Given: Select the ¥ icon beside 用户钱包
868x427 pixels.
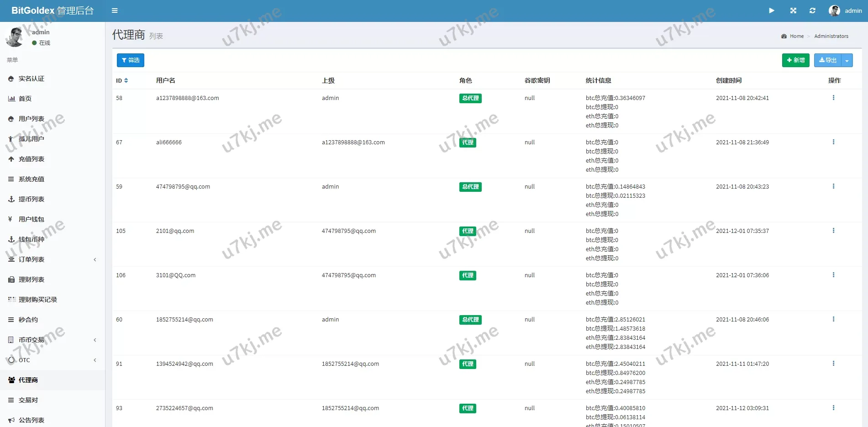Looking at the screenshot, I should tap(10, 219).
